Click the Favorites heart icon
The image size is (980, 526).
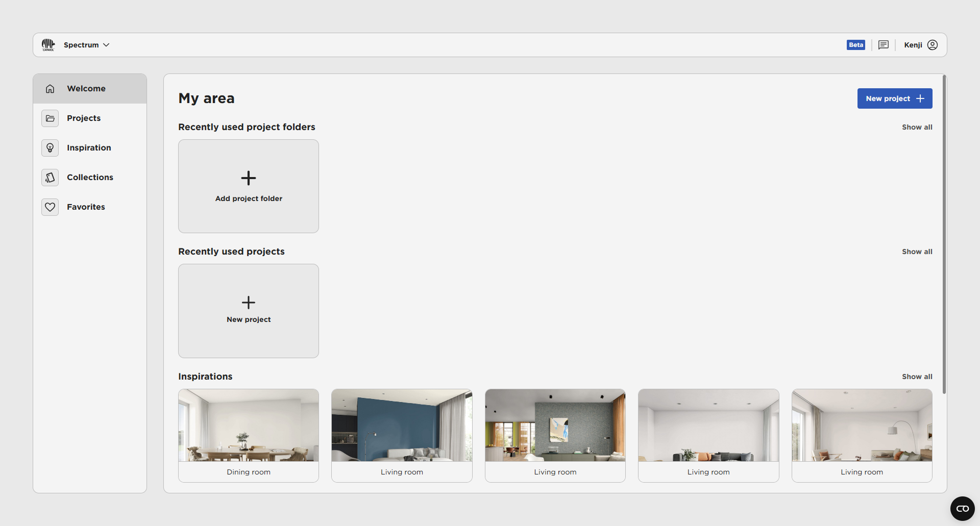coord(50,207)
